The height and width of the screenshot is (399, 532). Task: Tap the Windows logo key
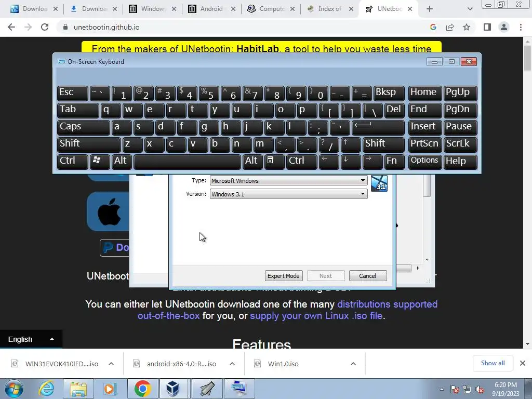[x=99, y=161]
